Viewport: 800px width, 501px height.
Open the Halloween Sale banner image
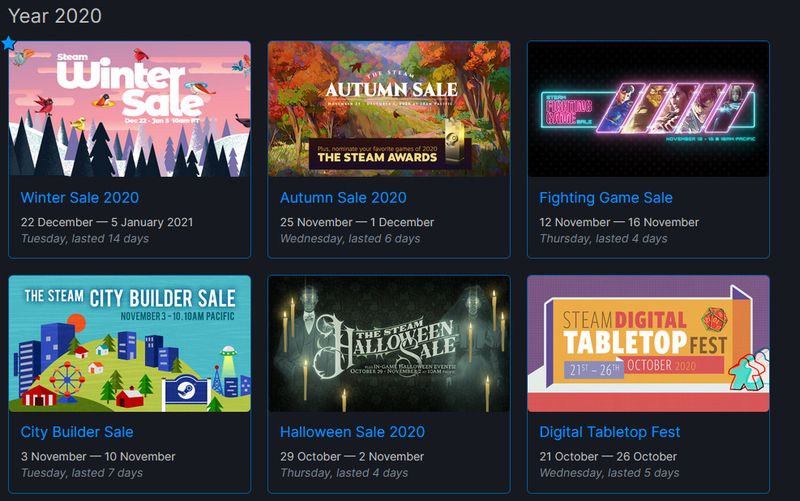coord(389,343)
